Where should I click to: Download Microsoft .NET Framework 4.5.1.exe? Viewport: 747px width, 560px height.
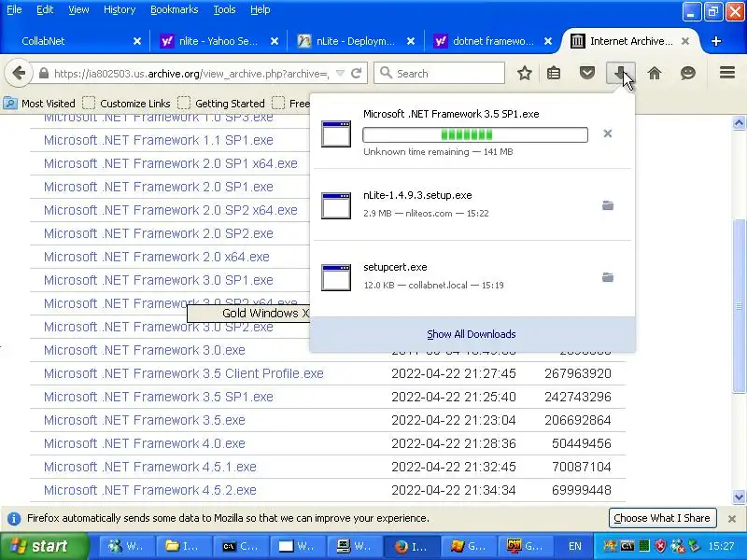[x=150, y=467]
